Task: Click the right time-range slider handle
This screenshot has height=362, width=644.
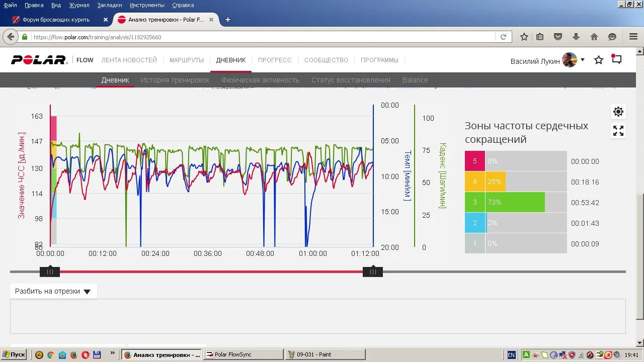Action: coord(373,272)
